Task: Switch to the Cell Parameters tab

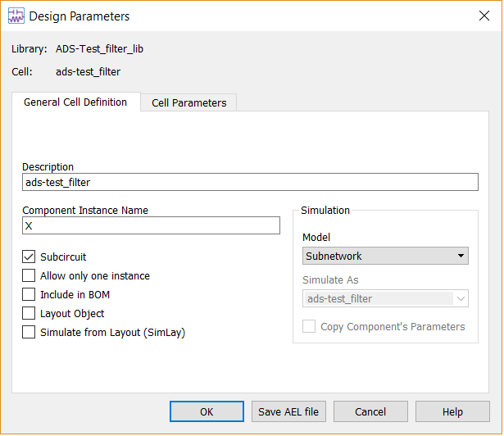Action: click(189, 103)
